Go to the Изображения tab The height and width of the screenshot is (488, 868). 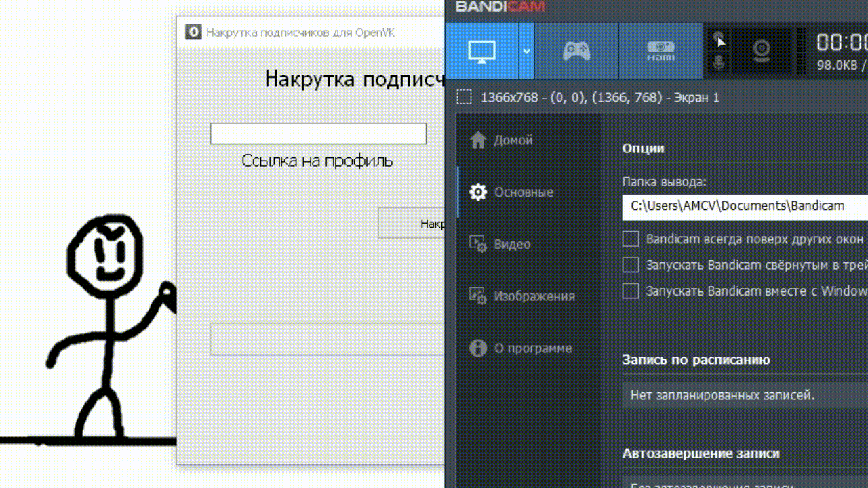[x=522, y=296]
